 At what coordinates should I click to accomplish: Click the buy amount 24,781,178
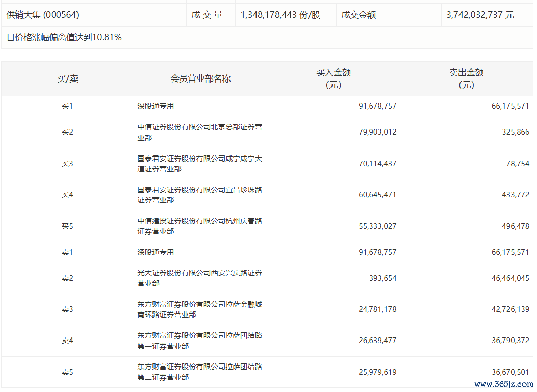click(377, 309)
